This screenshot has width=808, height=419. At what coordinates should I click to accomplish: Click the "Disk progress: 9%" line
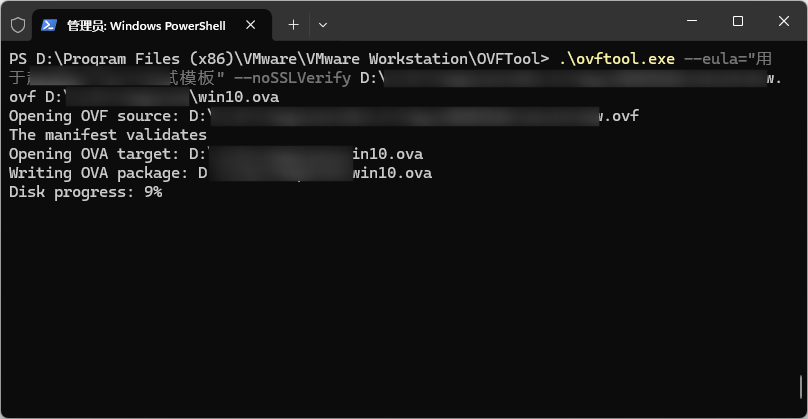tap(85, 192)
